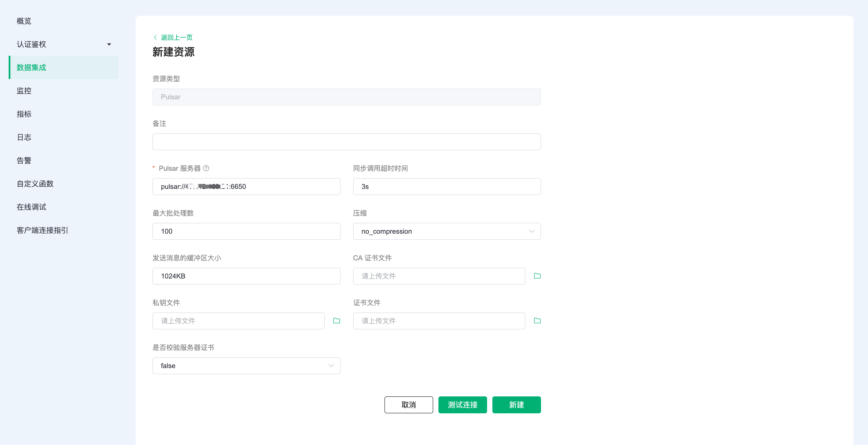Click the CA certificate file folder icon
868x445 pixels.
pyautogui.click(x=537, y=276)
